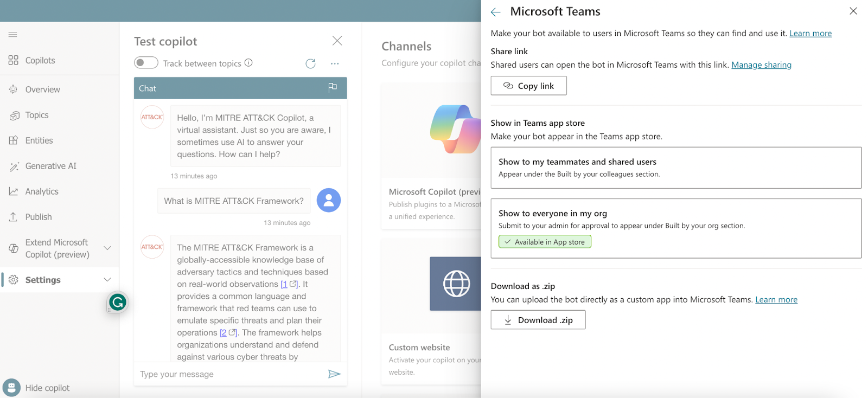The width and height of the screenshot is (868, 398).
Task: Close the Test copilot panel
Action: tap(337, 41)
